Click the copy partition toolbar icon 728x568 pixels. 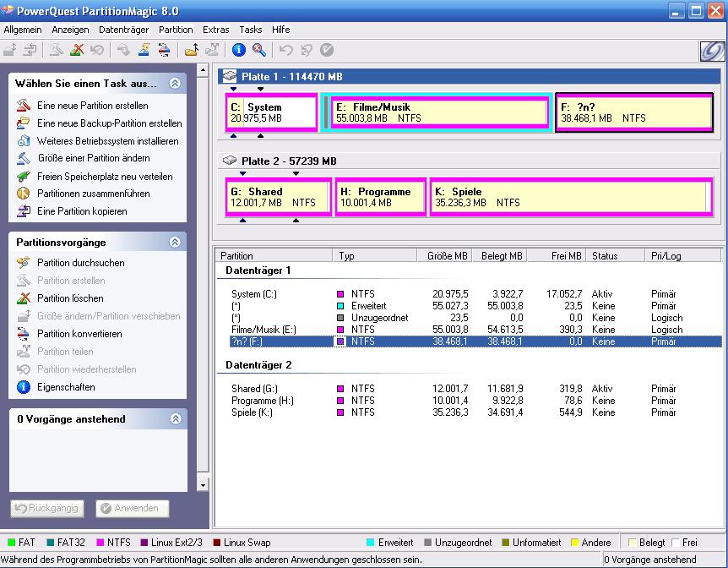tap(30, 50)
